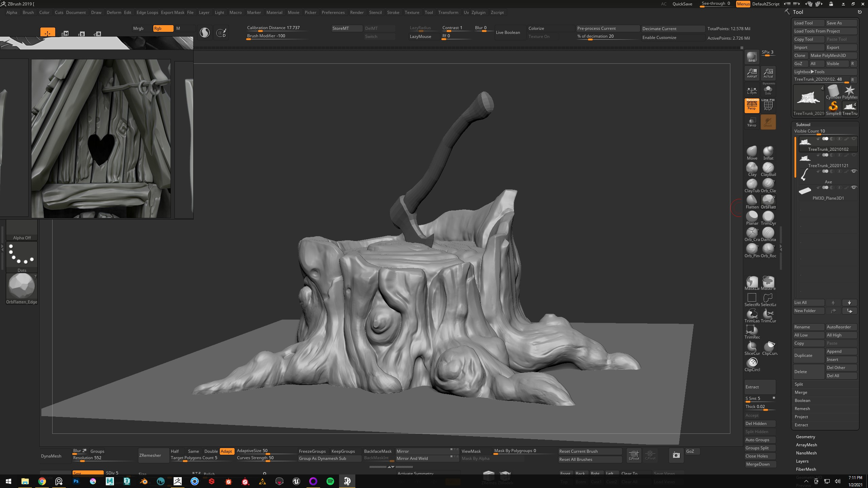
Task: Select the SelectLasso brush
Action: [768, 300]
